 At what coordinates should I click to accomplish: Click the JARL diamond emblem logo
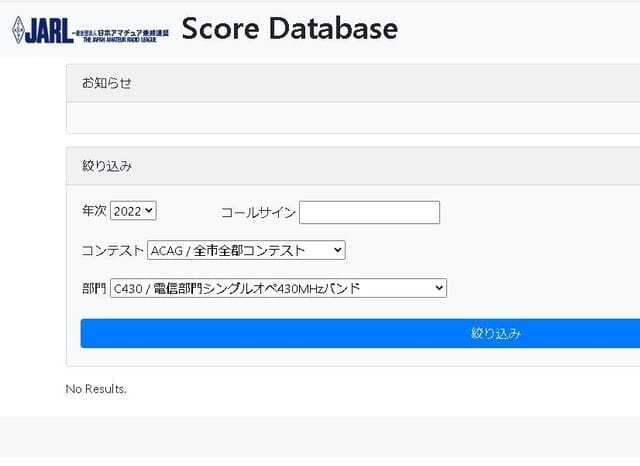point(17,31)
